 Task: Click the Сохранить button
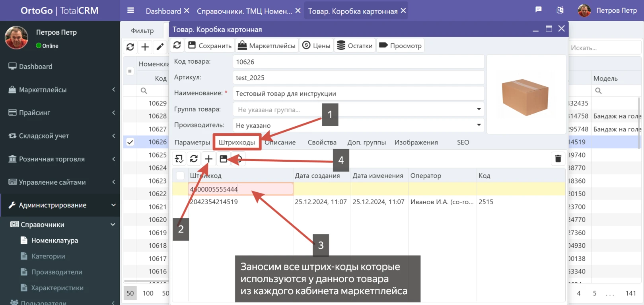[x=210, y=45]
